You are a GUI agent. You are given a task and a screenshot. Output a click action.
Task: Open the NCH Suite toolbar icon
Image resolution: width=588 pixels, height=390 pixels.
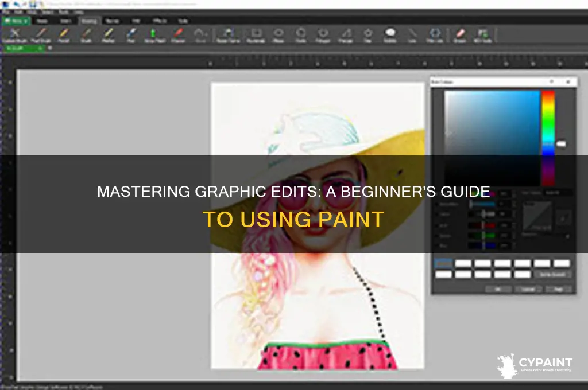(482, 36)
